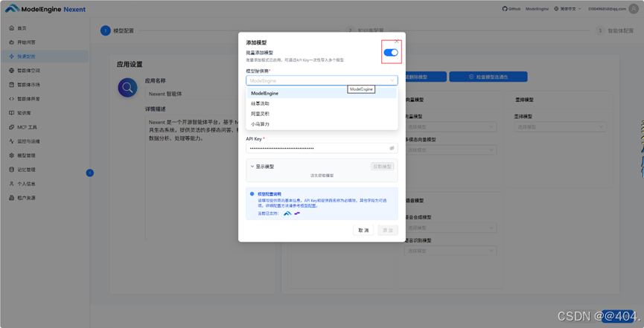Open the 重排模型 select dropdown

point(560,127)
